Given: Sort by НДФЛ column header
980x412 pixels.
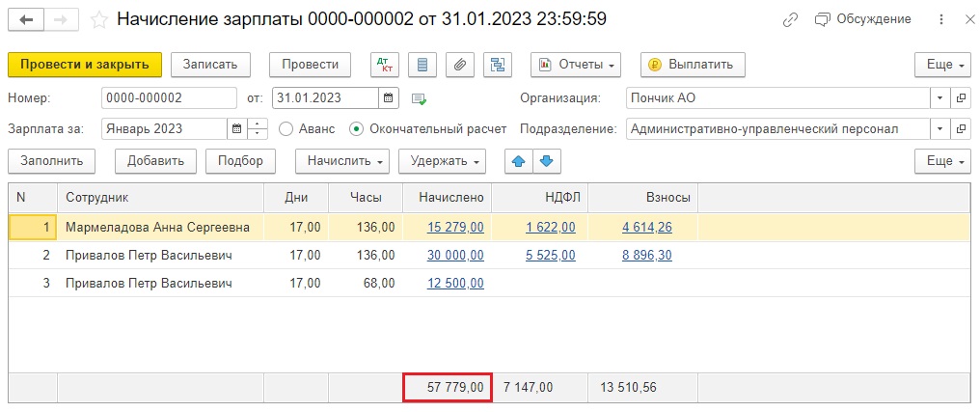Looking at the screenshot, I should point(540,198).
